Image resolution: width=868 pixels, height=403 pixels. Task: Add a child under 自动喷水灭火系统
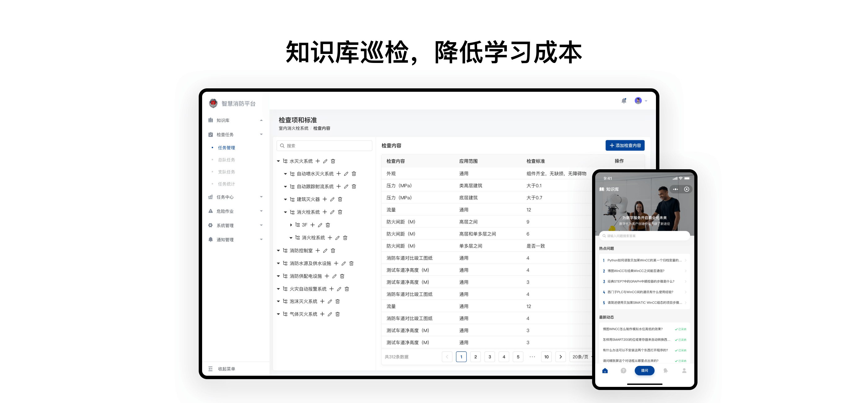[339, 174]
